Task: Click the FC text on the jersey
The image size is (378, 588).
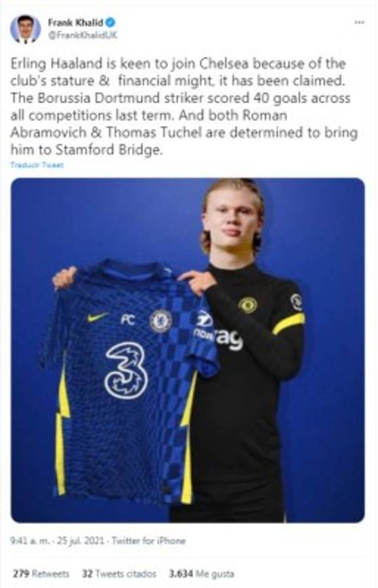Action: pos(128,319)
